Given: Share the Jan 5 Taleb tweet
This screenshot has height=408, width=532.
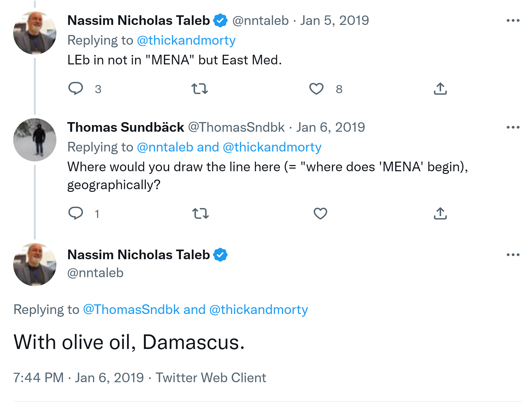Looking at the screenshot, I should coord(440,89).
